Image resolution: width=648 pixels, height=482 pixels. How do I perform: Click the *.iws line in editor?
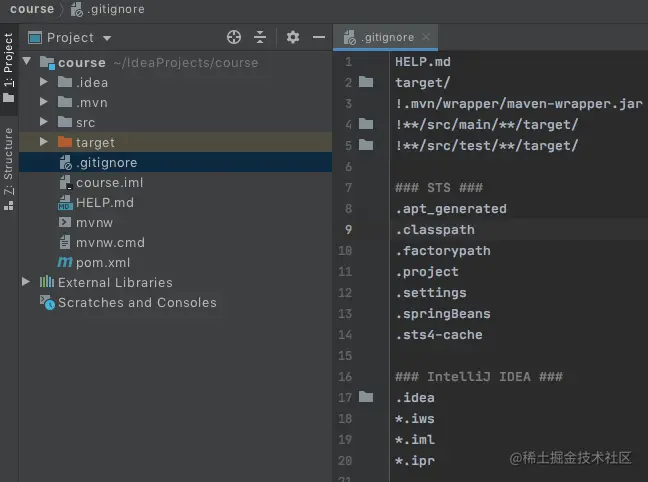click(415, 419)
